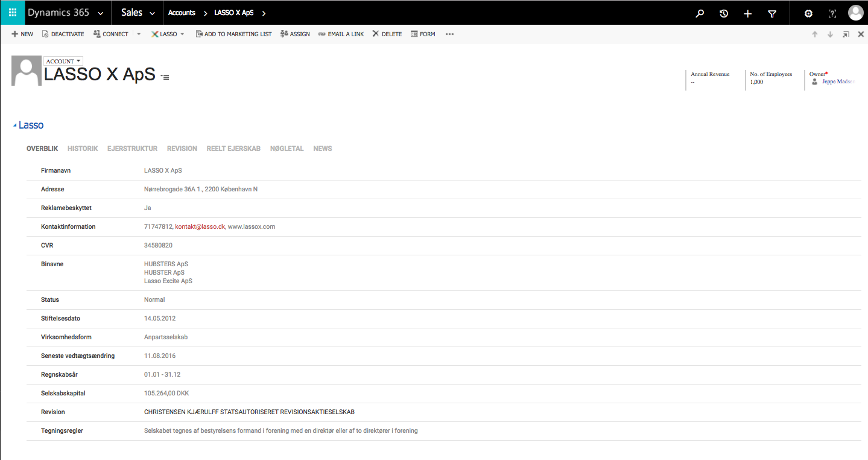Viewport: 868px width, 460px height.
Task: Click Virksomhedsform value Anpartsselskab
Action: [166, 337]
